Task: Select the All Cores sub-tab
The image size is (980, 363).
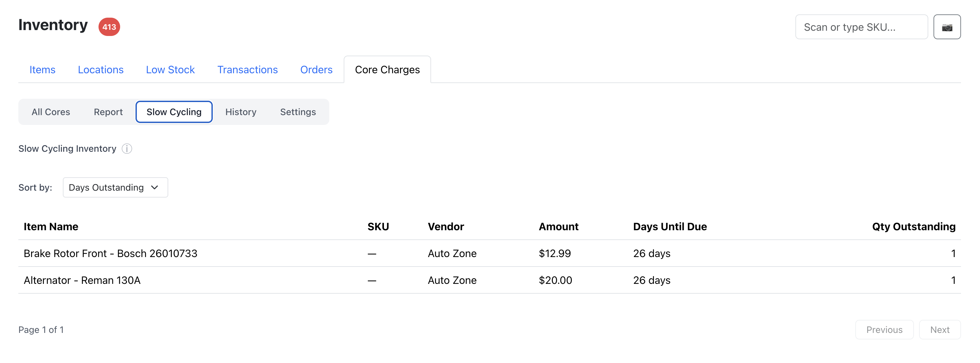Action: [51, 112]
